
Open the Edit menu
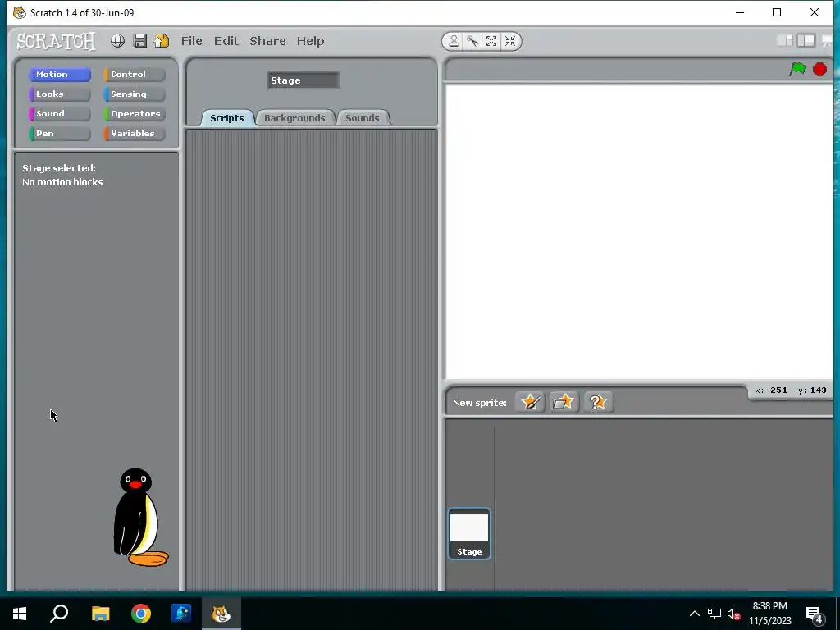(x=226, y=41)
